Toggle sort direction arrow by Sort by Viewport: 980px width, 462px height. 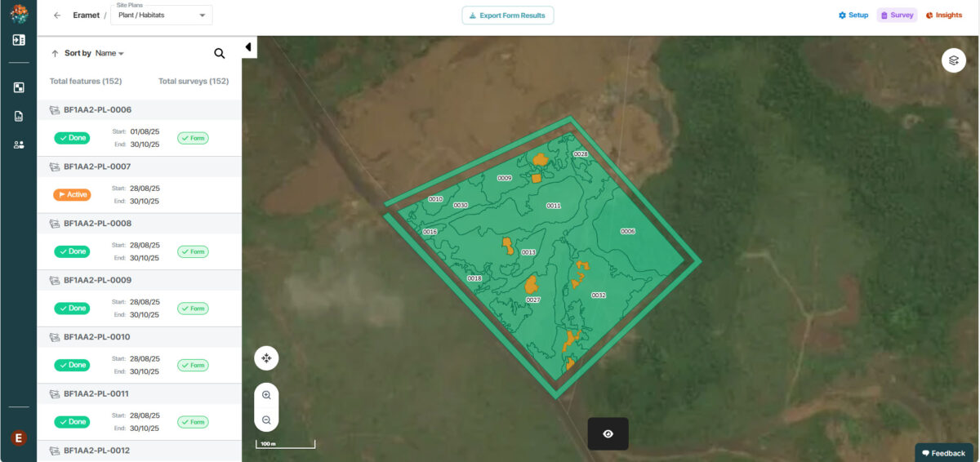coord(55,54)
